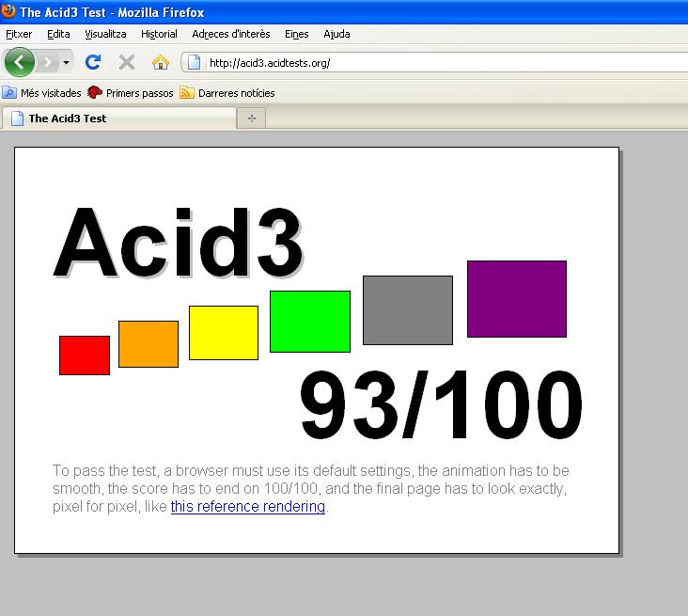The image size is (688, 616).
Task: Open the Primers passos bookmark
Action: 131,93
